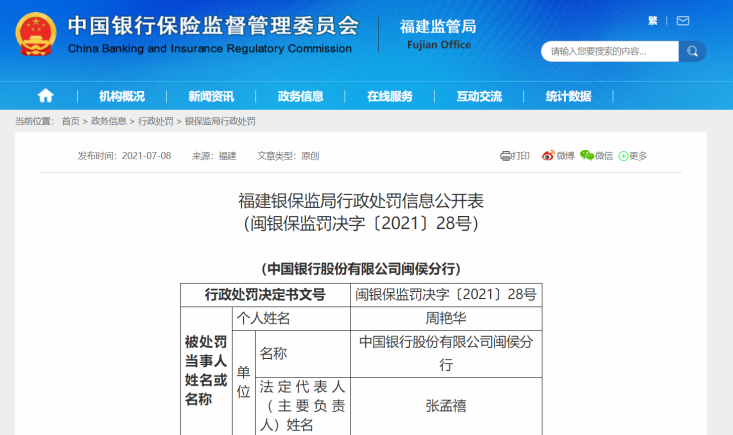Click the heading 福建银保监局行政处罚信息公开表
Image resolution: width=733 pixels, height=435 pixels.
361,201
